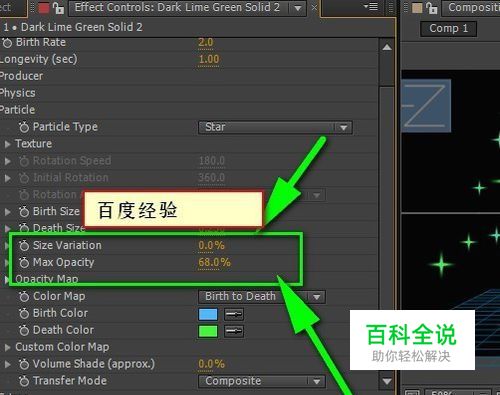This screenshot has width=500, height=395.
Task: Toggle stopwatch for Birth Color
Action: (24, 313)
